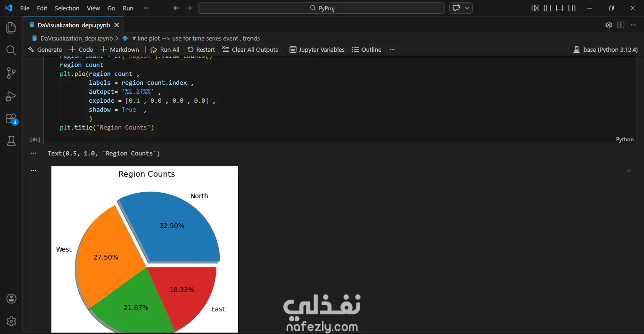Open the Accounts icon in activity bar
The width and height of the screenshot is (644, 334).
tap(11, 299)
